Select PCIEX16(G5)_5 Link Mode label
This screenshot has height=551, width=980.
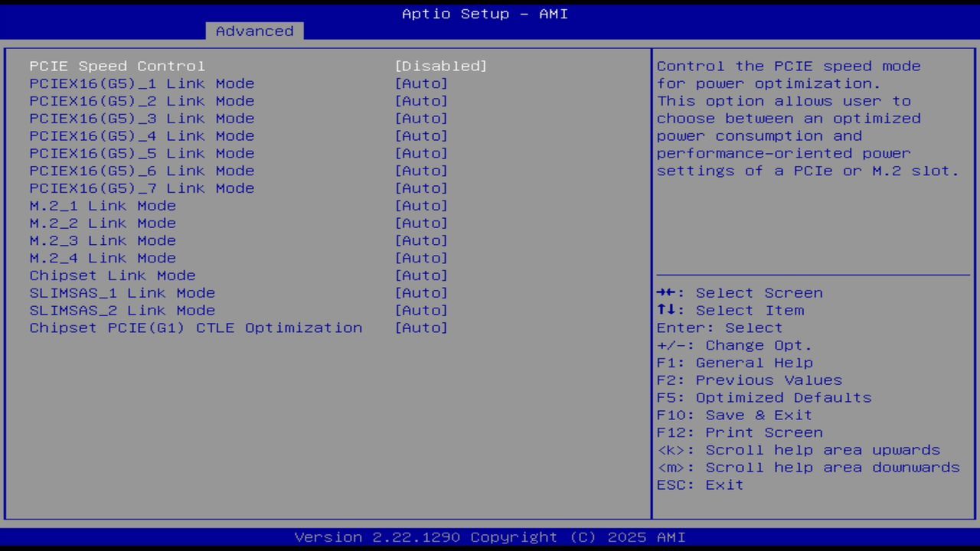[142, 153]
